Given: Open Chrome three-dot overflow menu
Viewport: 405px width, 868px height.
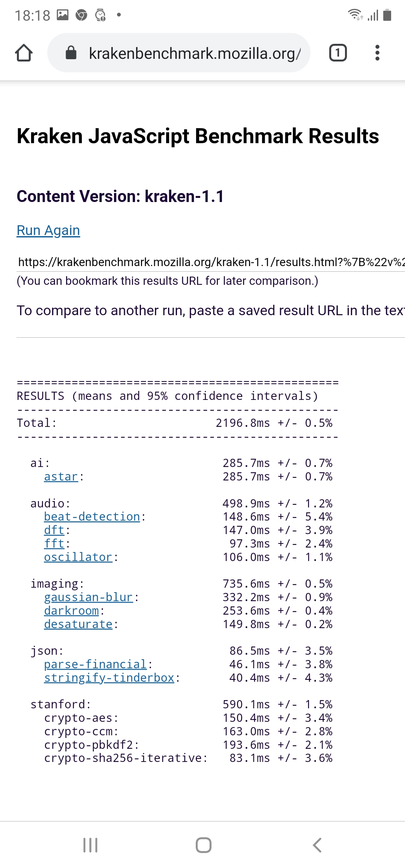Looking at the screenshot, I should coord(377,53).
